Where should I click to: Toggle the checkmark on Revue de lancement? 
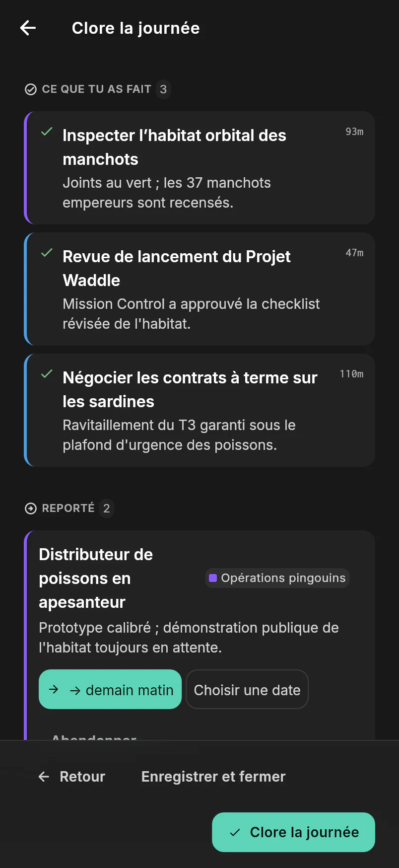[x=47, y=253]
